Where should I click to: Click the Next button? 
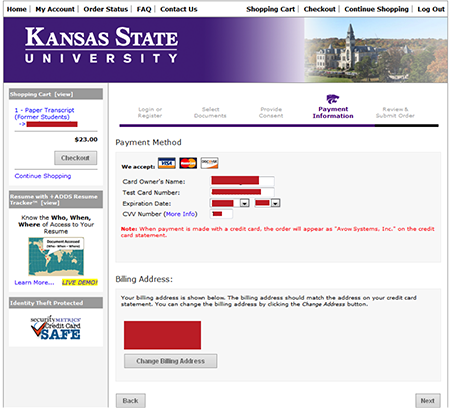[428, 401]
